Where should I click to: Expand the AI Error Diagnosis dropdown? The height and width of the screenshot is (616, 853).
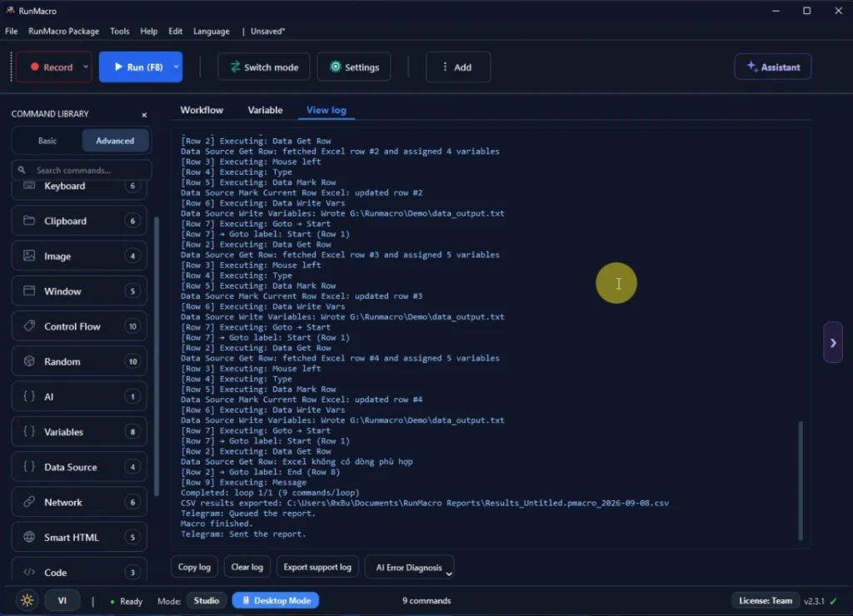(x=410, y=567)
